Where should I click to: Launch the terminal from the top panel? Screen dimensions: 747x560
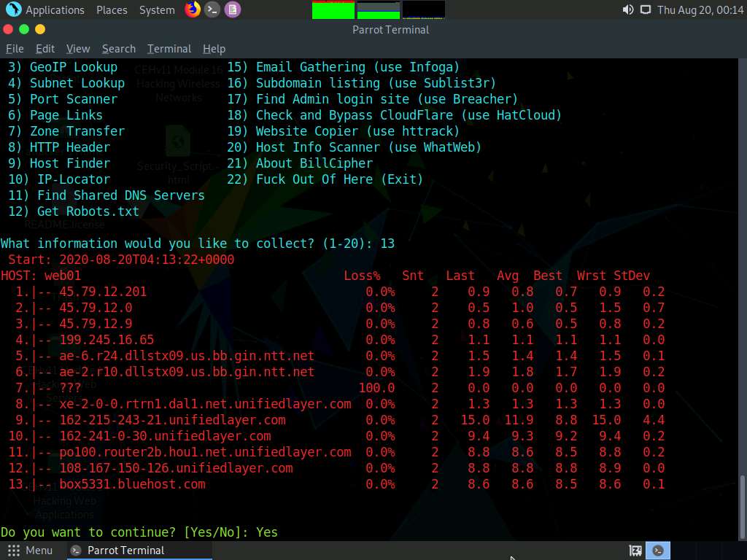click(x=212, y=9)
